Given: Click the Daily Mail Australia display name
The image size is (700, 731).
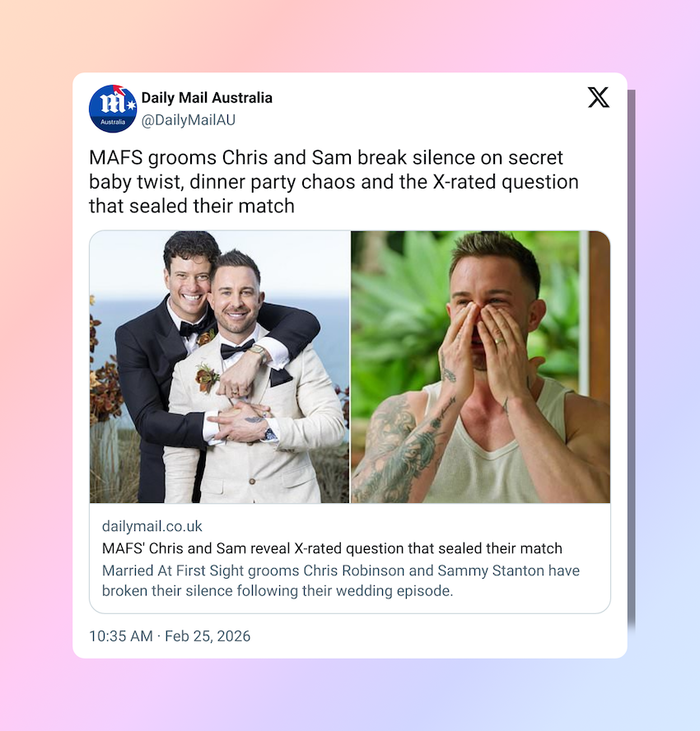Looking at the screenshot, I should point(207,98).
